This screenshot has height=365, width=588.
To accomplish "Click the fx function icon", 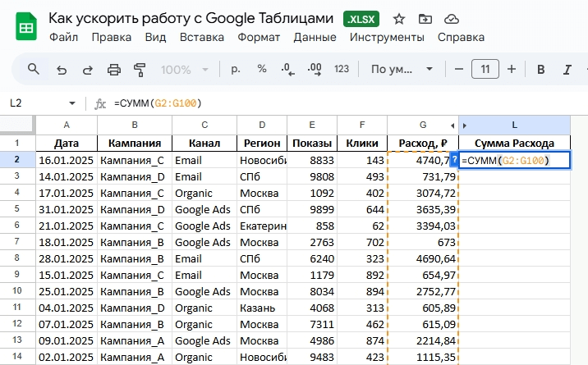I will pyautogui.click(x=100, y=103).
